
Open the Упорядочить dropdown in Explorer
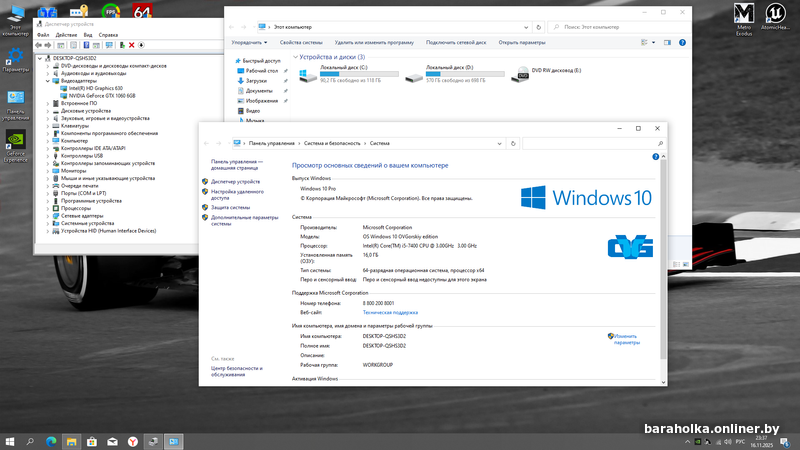point(249,43)
